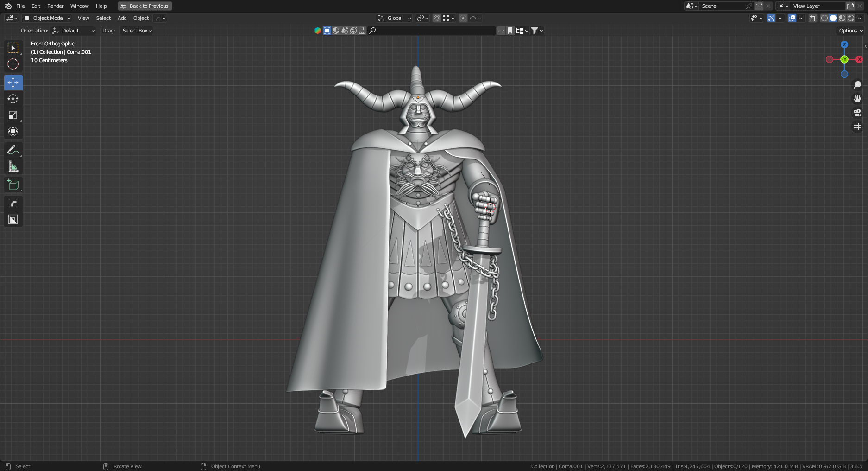Select the Measure ruler tool
The height and width of the screenshot is (471, 868).
pos(13,166)
